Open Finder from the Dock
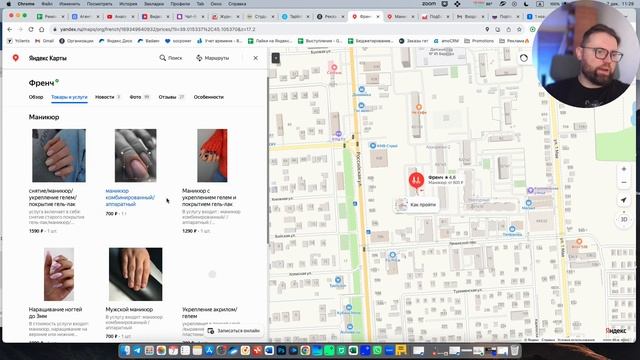 pos(125,351)
